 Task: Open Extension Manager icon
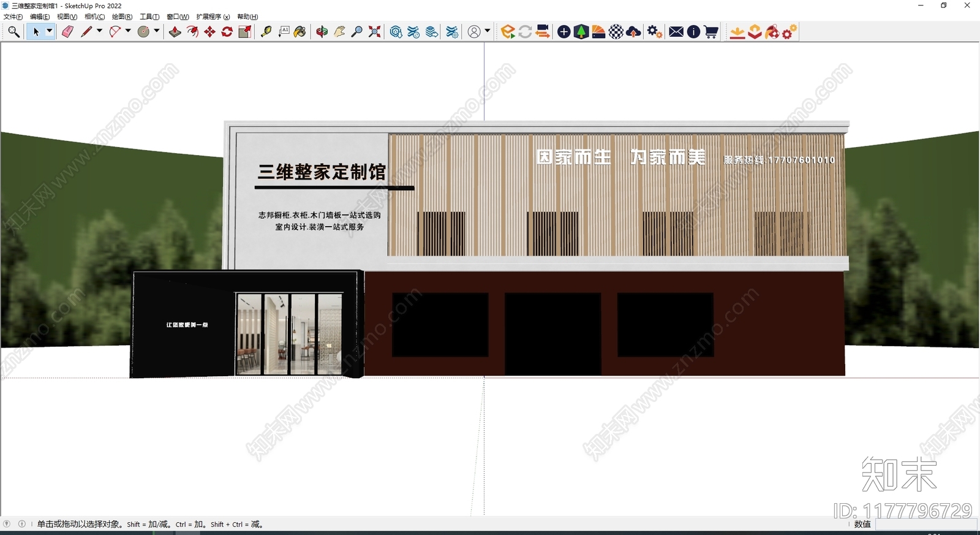(452, 32)
